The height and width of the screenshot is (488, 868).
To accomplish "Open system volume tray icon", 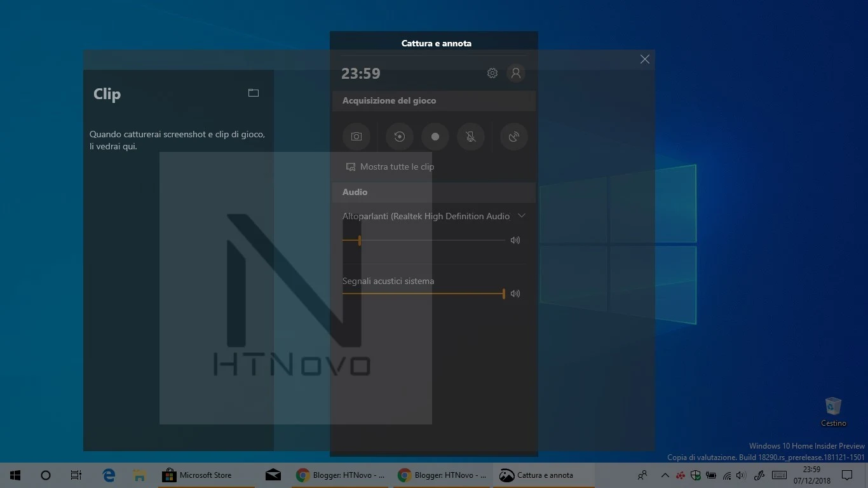I will 740,475.
